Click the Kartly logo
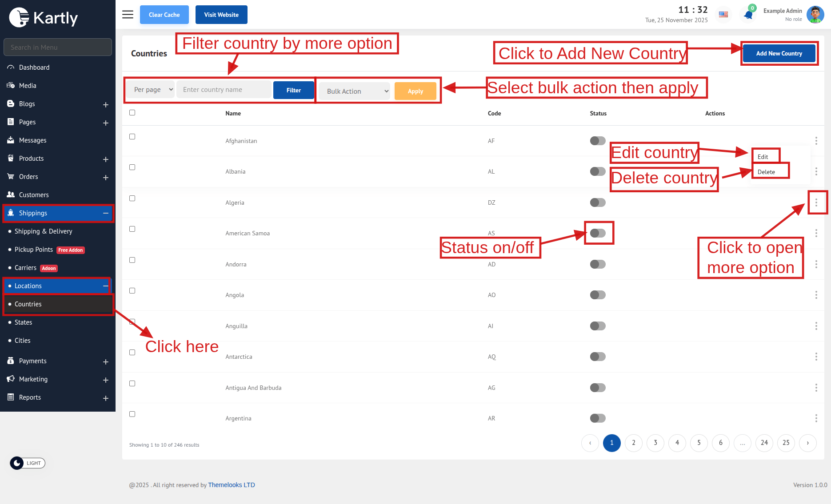The width and height of the screenshot is (831, 504). [44, 18]
